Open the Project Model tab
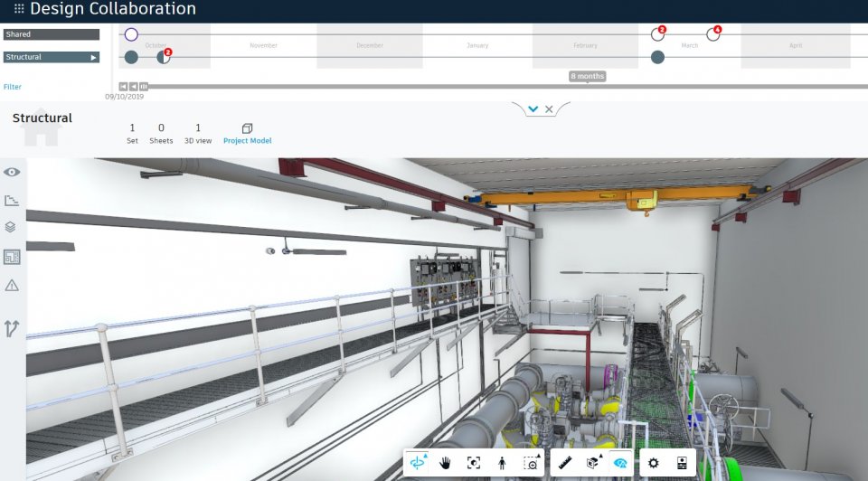Viewport: 868px width, 481px height. click(247, 134)
